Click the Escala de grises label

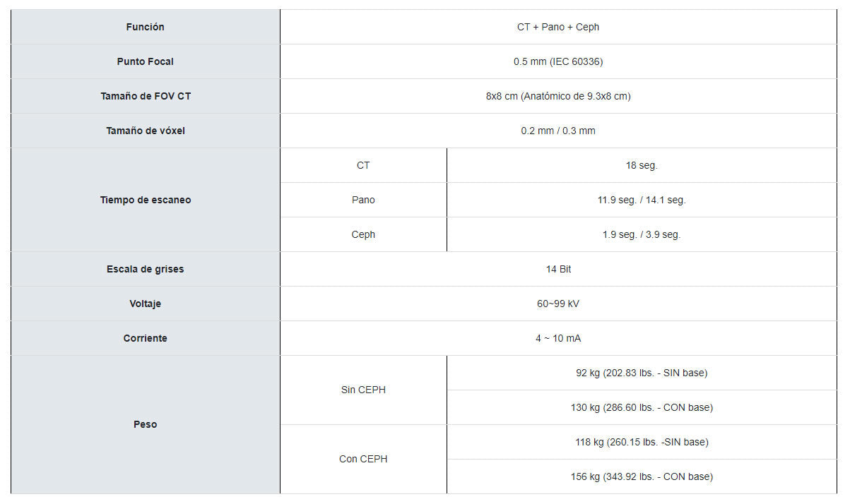pyautogui.click(x=145, y=269)
